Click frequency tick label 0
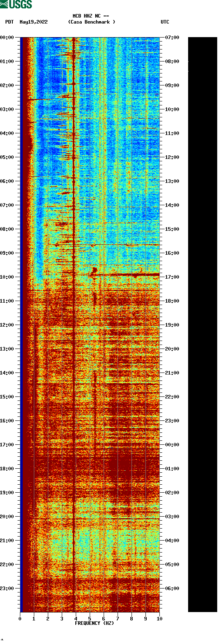 click(20, 619)
